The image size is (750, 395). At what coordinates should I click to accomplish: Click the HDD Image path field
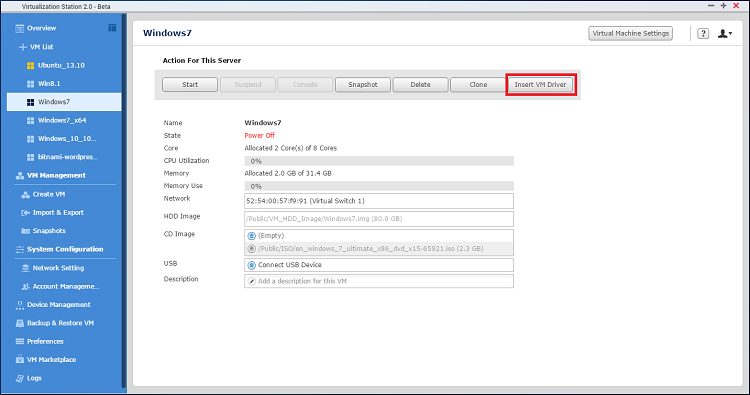[379, 219]
